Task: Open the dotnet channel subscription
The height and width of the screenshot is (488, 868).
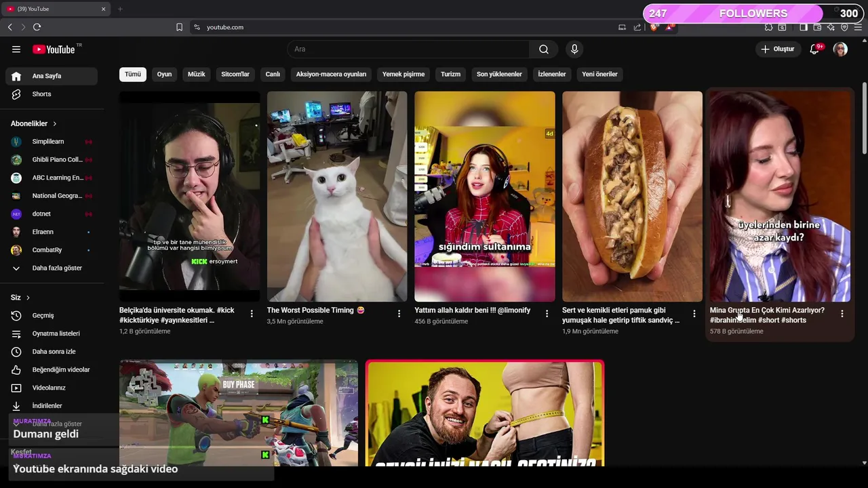Action: 52,213
